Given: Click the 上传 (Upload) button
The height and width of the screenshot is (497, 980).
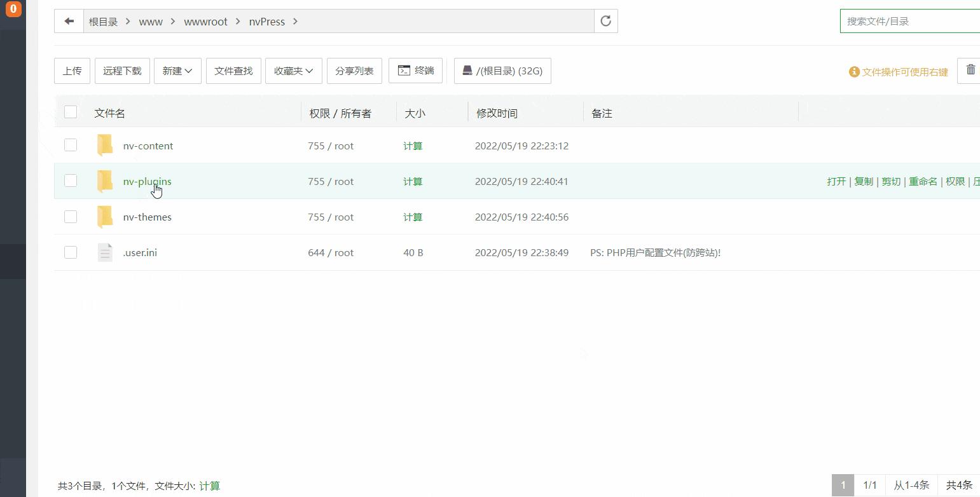Looking at the screenshot, I should [72, 71].
